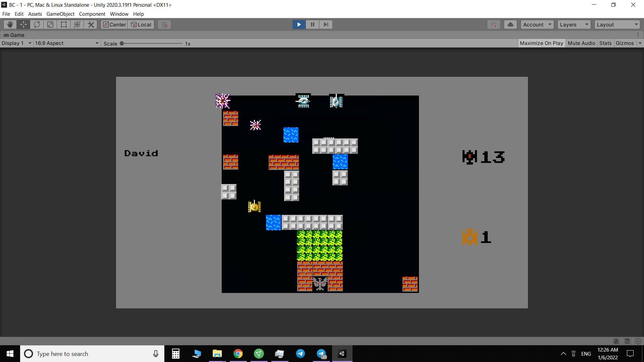Viewport: 644px width, 362px height.
Task: Select the Transform tool
Action: (x=77, y=24)
